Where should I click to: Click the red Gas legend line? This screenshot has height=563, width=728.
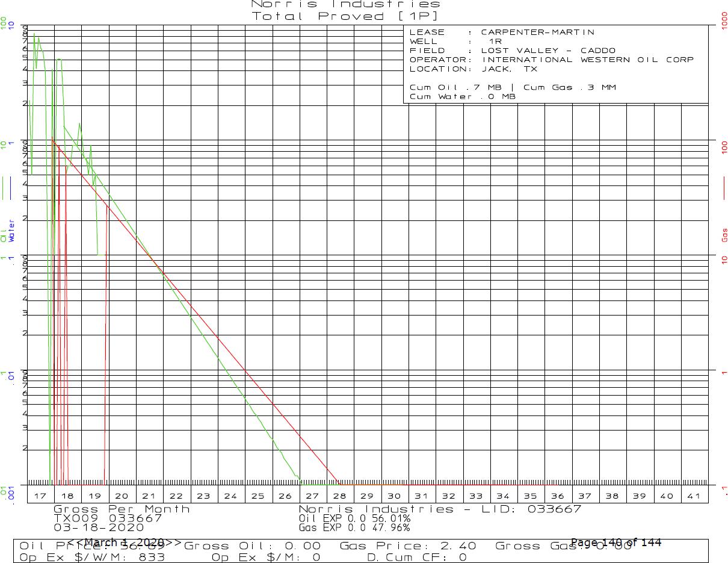724,187
